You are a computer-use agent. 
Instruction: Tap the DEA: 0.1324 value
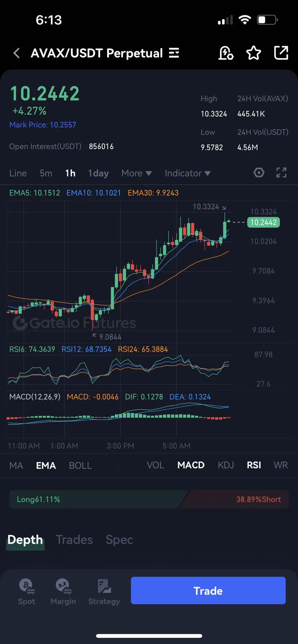pyautogui.click(x=190, y=397)
